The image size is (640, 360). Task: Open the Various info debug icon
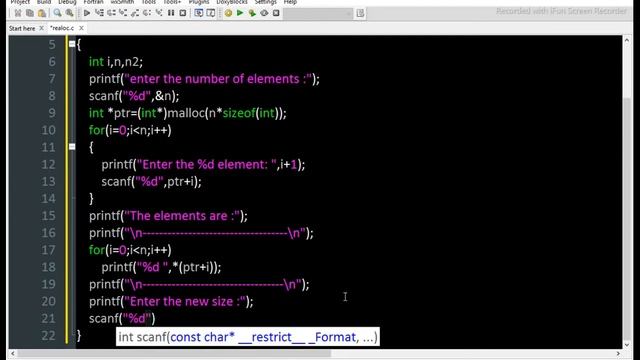tap(211, 13)
